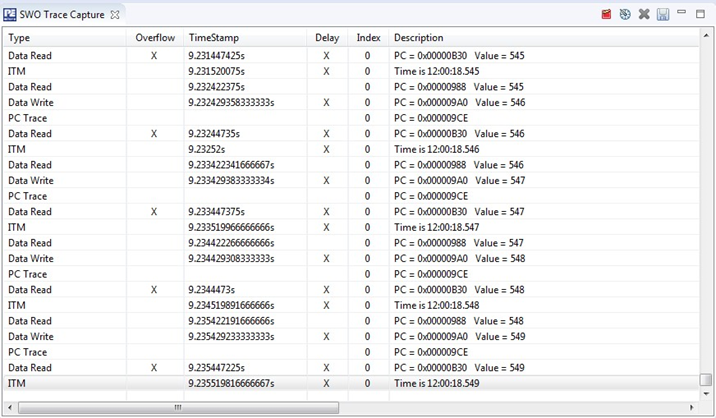Click Index 0 in the 9.235519816666667s row
This screenshot has width=716, height=418.
point(368,383)
